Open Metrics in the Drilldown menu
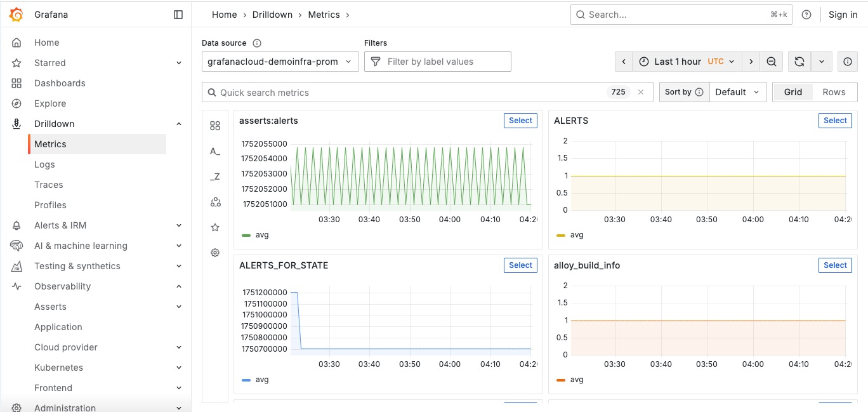Image resolution: width=868 pixels, height=412 pixels. tap(97, 144)
